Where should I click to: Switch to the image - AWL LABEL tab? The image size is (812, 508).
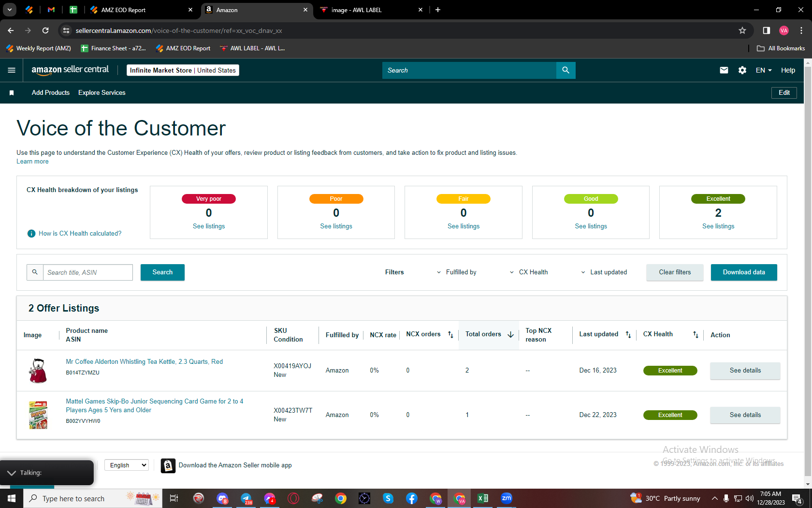(372, 10)
